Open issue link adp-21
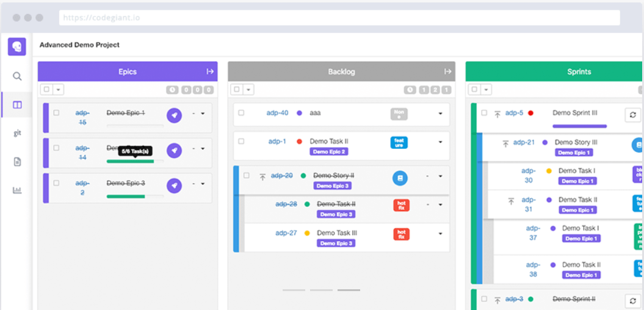 point(524,142)
